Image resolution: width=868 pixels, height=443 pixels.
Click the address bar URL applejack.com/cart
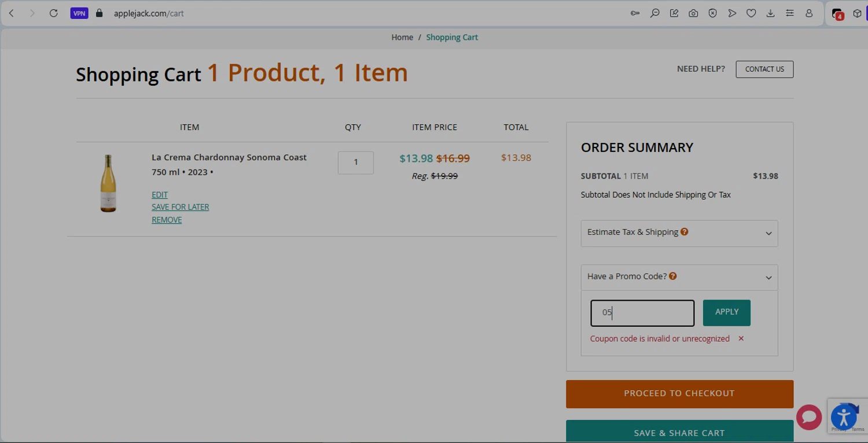[149, 13]
